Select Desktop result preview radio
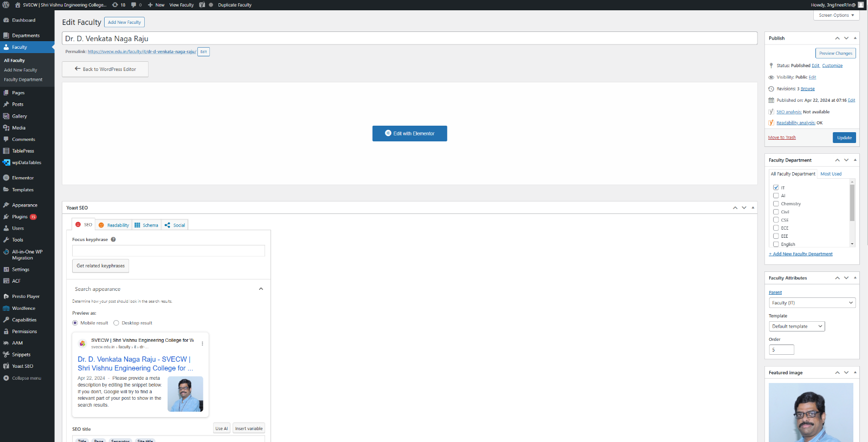Image resolution: width=868 pixels, height=442 pixels. 116,323
